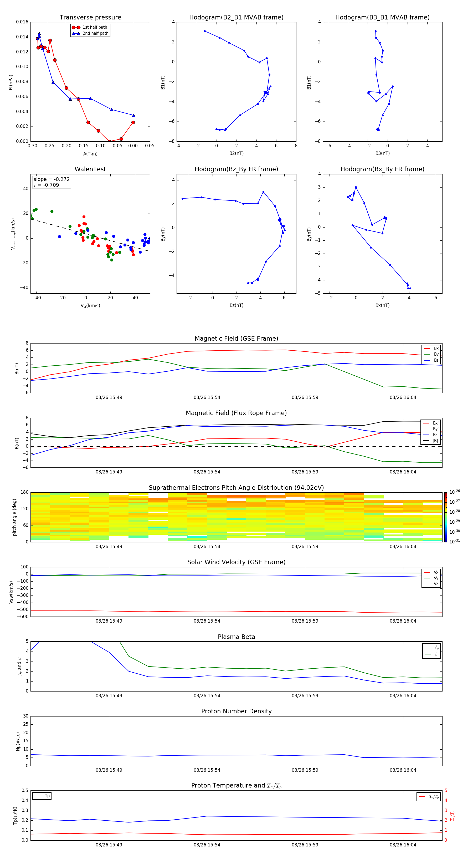
Task: Select the βp entry in Plasma Beta legend
Action: (431, 647)
